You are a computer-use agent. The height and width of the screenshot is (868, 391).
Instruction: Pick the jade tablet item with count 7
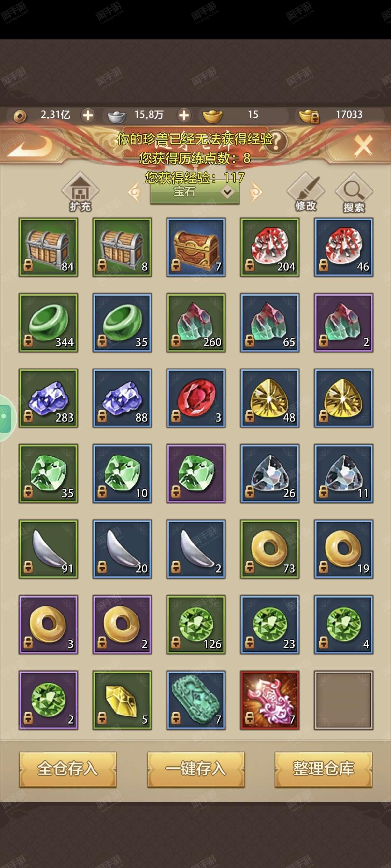tap(196, 700)
